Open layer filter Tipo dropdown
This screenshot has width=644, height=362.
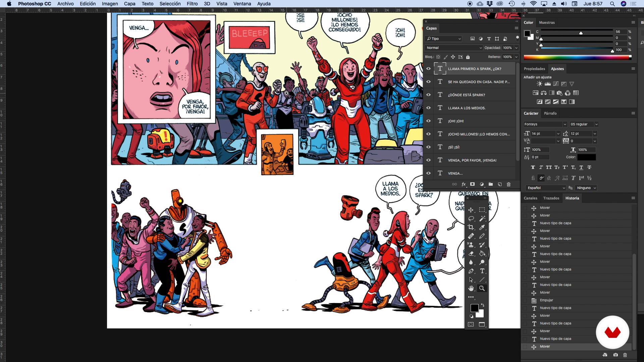click(443, 39)
